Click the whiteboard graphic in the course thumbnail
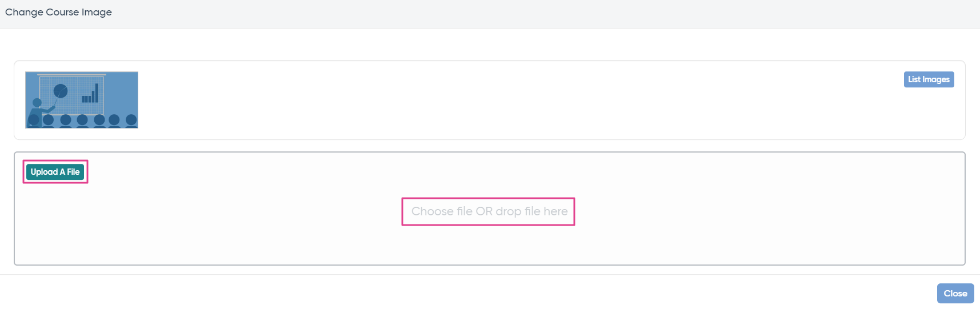 click(71, 95)
